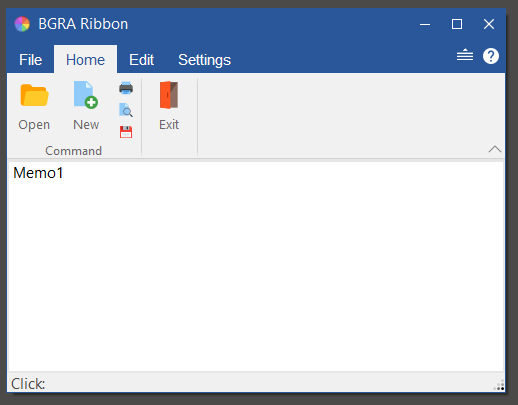Click the ribbon display options icon
Screen dimensions: 518x405
point(465,55)
